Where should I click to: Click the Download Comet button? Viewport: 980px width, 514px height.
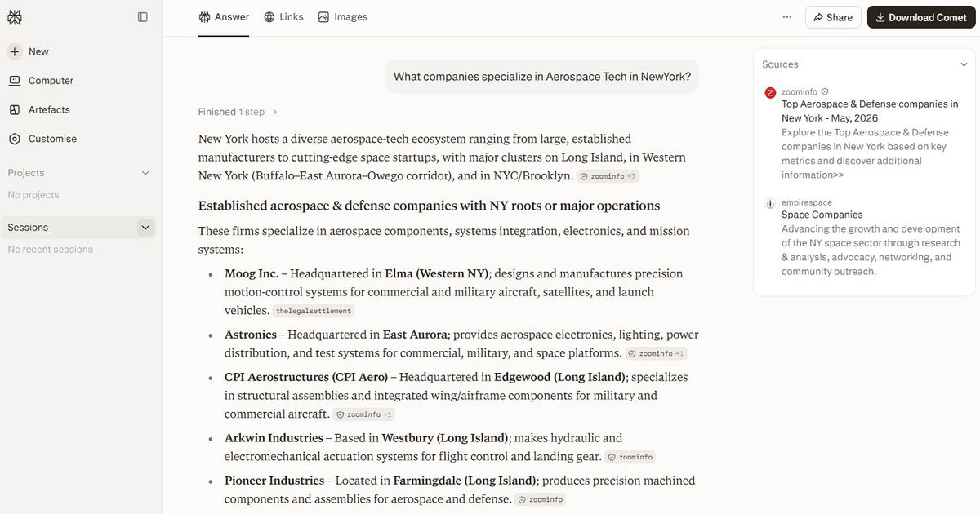point(921,17)
